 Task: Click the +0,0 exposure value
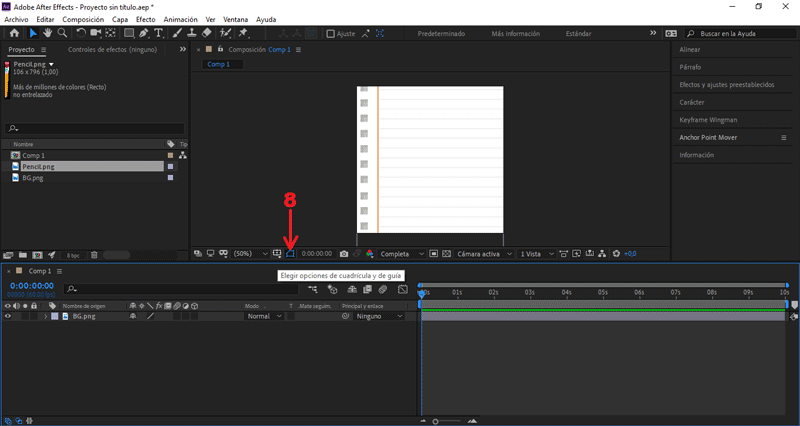click(x=630, y=254)
